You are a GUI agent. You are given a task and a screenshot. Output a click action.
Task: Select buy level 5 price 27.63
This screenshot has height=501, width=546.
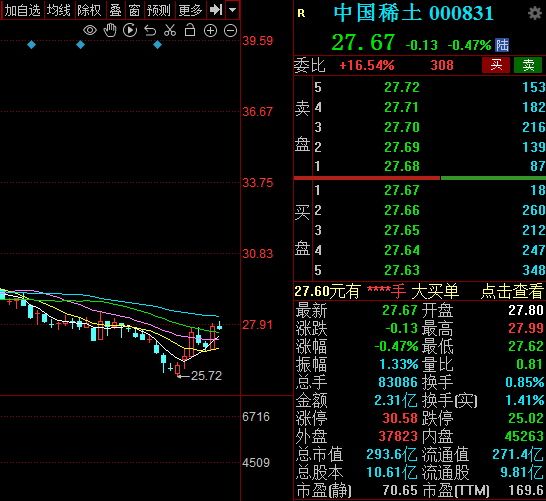pos(402,270)
